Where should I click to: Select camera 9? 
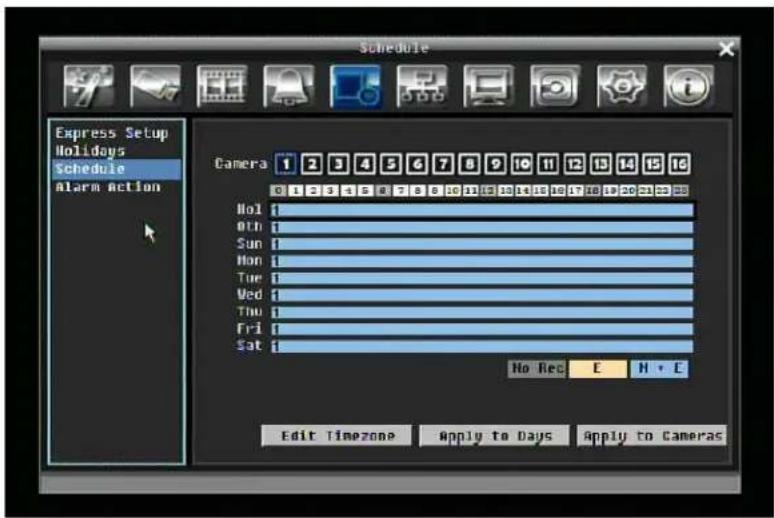click(496, 164)
